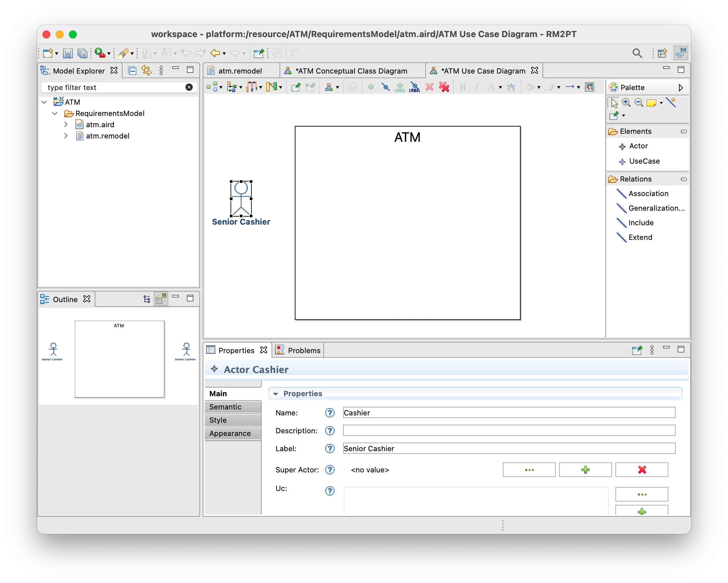This screenshot has width=728, height=583.
Task: Click remove Super Actor red X button
Action: coord(642,469)
